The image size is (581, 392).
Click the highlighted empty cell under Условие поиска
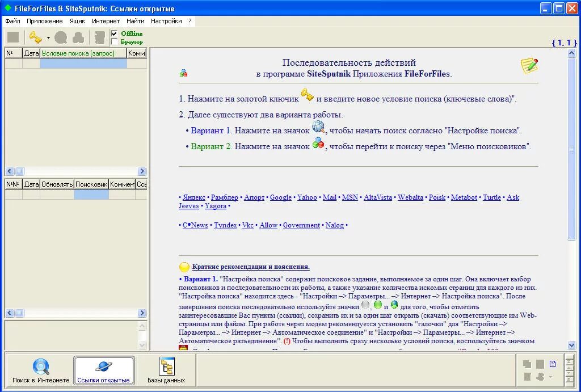83,64
